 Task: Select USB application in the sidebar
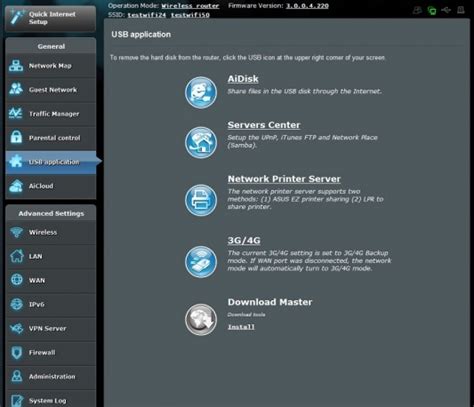51,162
